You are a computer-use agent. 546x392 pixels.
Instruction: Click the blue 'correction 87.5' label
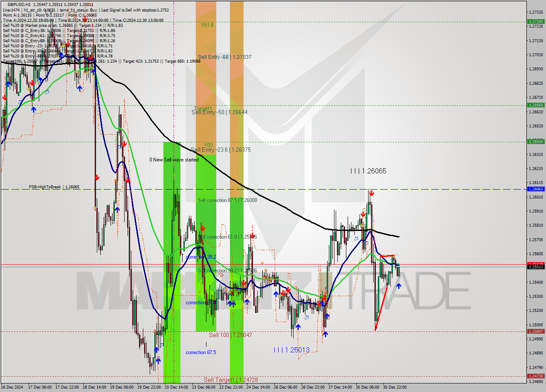point(200,352)
